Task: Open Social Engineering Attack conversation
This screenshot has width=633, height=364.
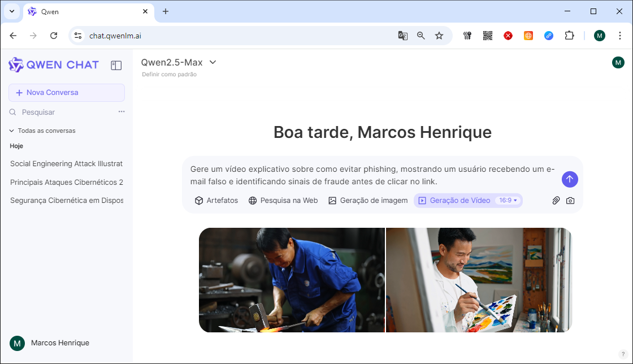Action: (x=67, y=163)
